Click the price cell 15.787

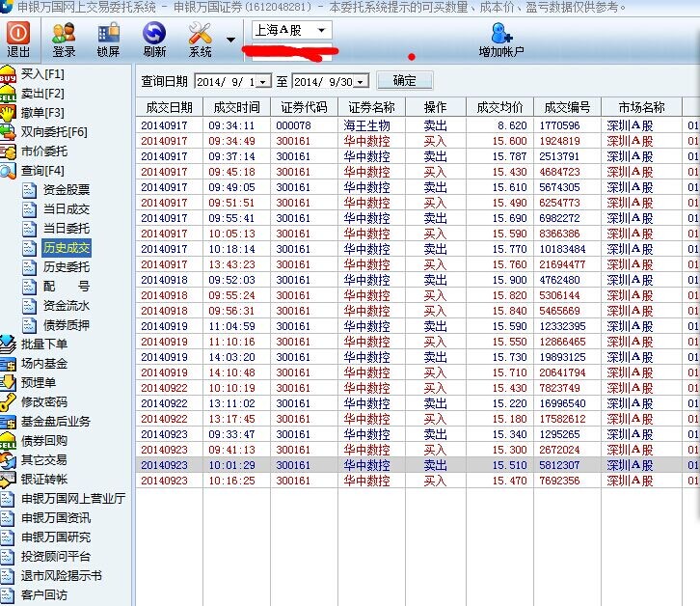(509, 156)
